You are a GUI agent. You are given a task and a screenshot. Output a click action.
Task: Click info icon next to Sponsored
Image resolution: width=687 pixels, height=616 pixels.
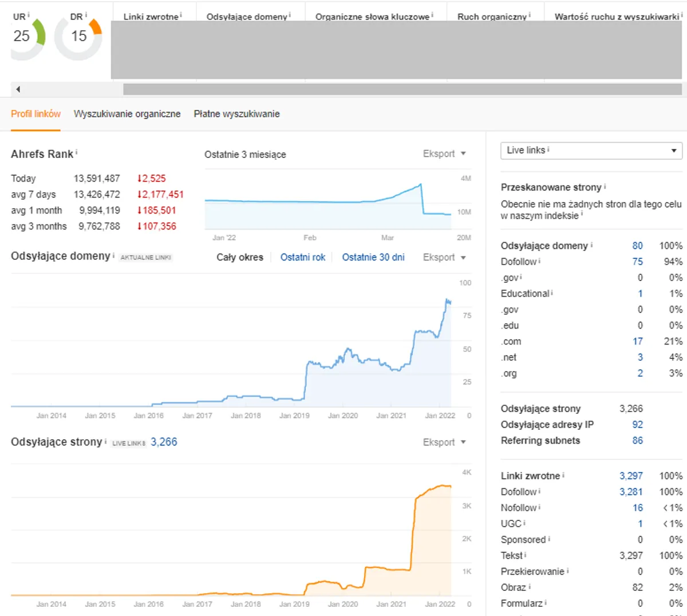549,539
